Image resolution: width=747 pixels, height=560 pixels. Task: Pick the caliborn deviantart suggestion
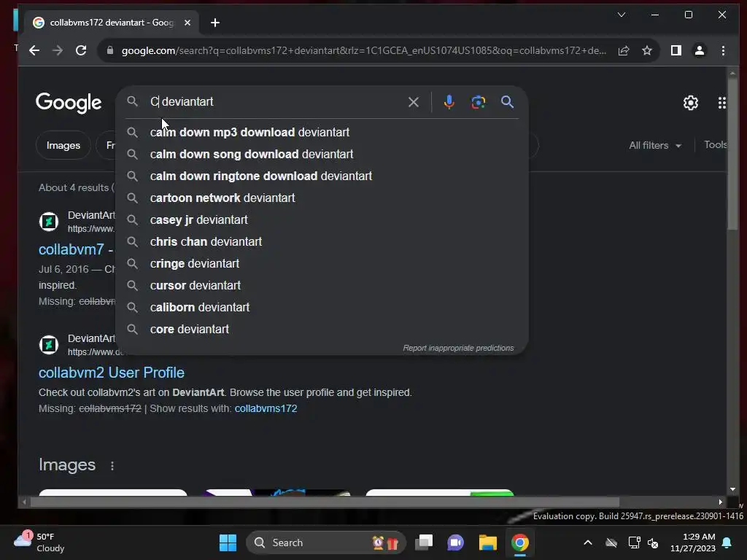coord(322,308)
